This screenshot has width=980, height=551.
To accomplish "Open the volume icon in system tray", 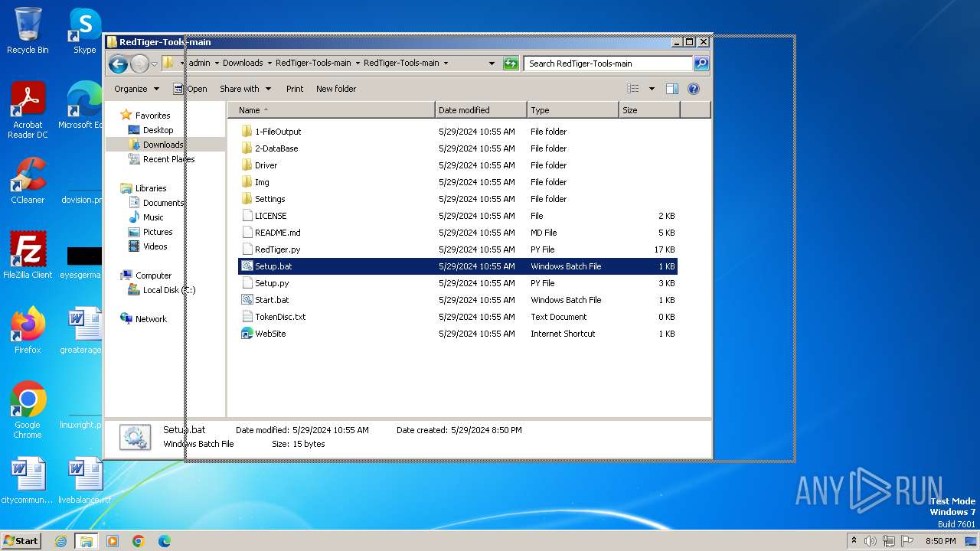I will pos(871,541).
